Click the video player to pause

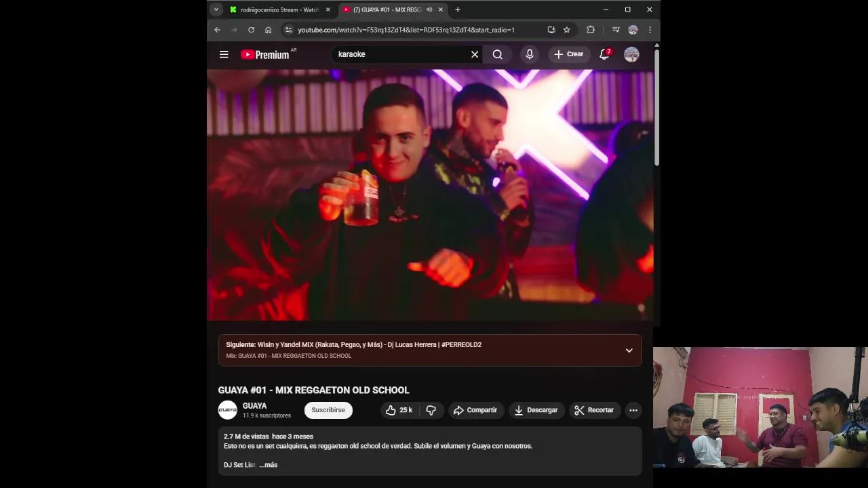430,195
